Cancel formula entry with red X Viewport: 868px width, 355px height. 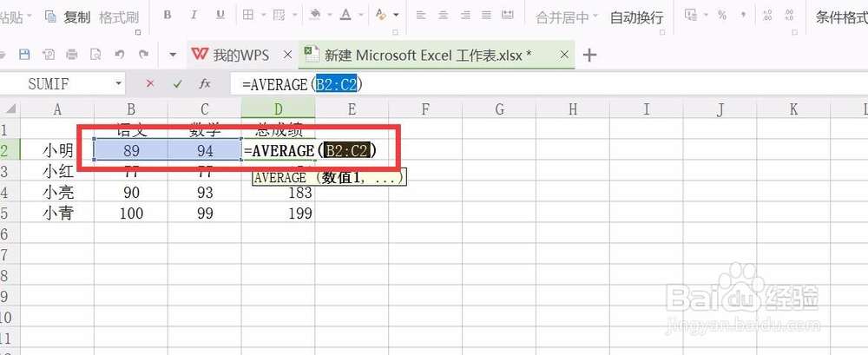click(x=150, y=83)
